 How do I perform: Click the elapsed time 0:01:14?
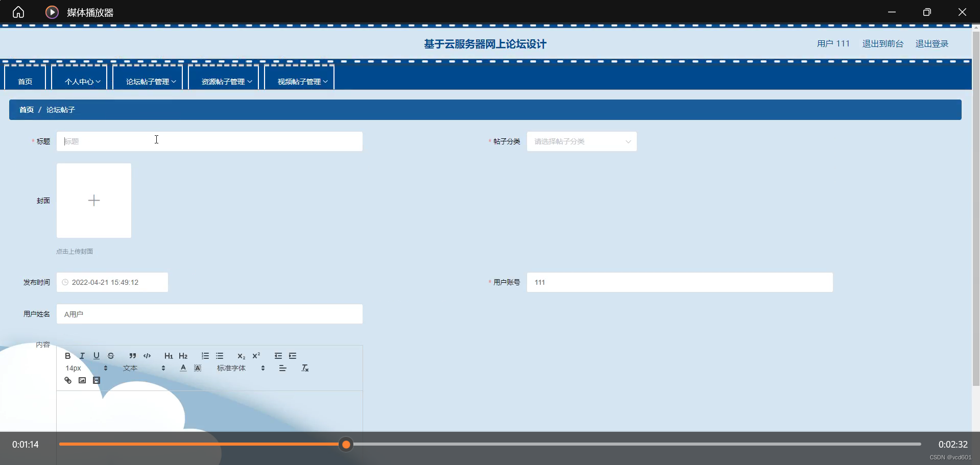26,445
